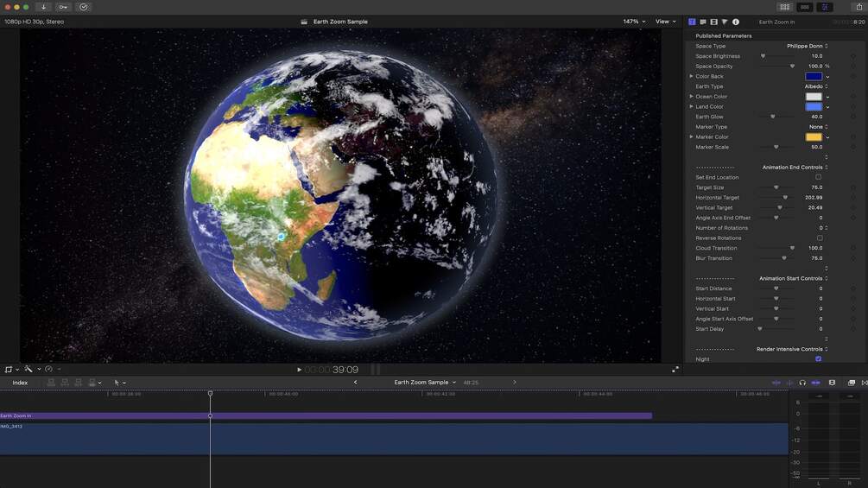Screen dimensions: 868x488
Task: Uncheck the Night checkbox
Action: click(818, 359)
